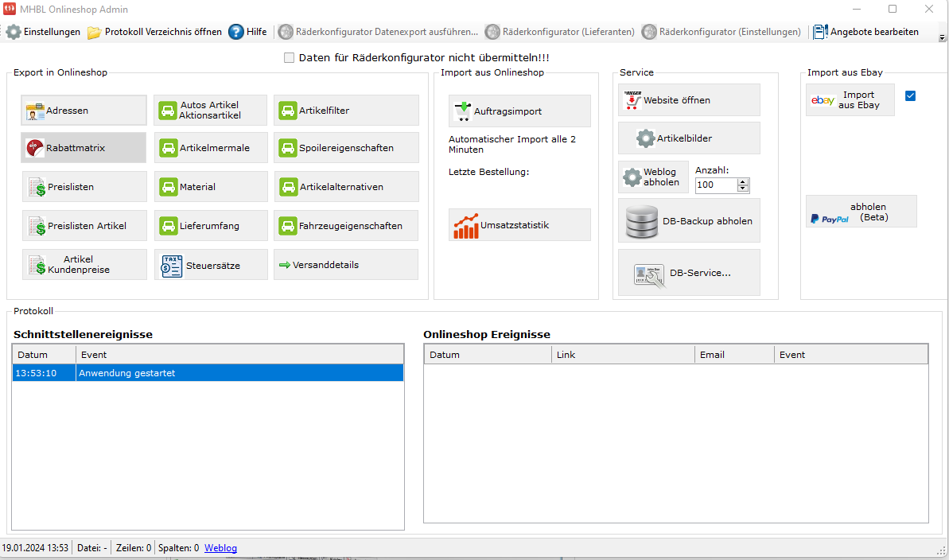This screenshot has width=949, height=560.
Task: Start Import aus Ebay
Action: [x=850, y=100]
